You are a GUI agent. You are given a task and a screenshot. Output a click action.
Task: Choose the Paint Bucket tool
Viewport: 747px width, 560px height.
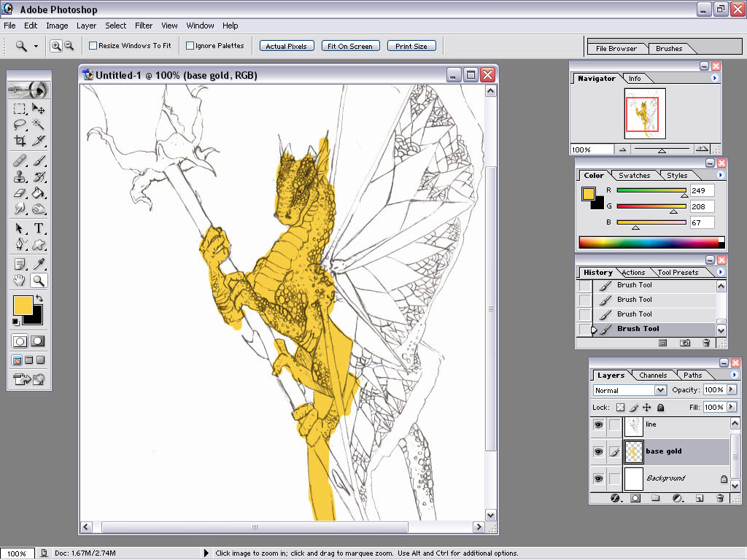[x=39, y=193]
